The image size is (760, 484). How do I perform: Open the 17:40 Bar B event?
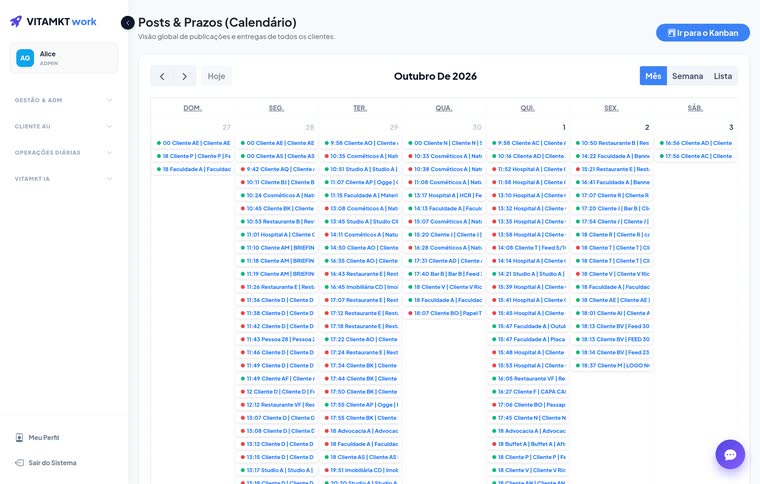444,274
